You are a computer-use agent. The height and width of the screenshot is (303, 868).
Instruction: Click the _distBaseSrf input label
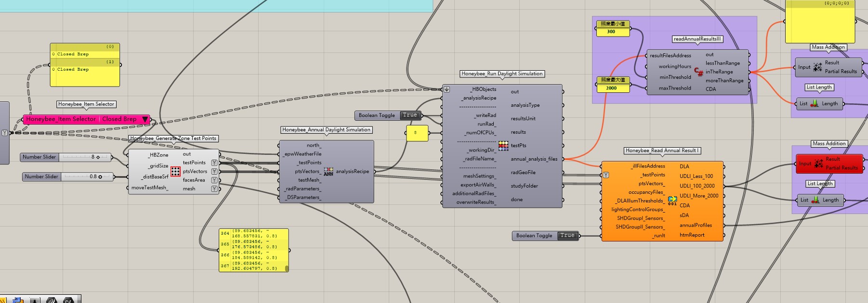155,177
